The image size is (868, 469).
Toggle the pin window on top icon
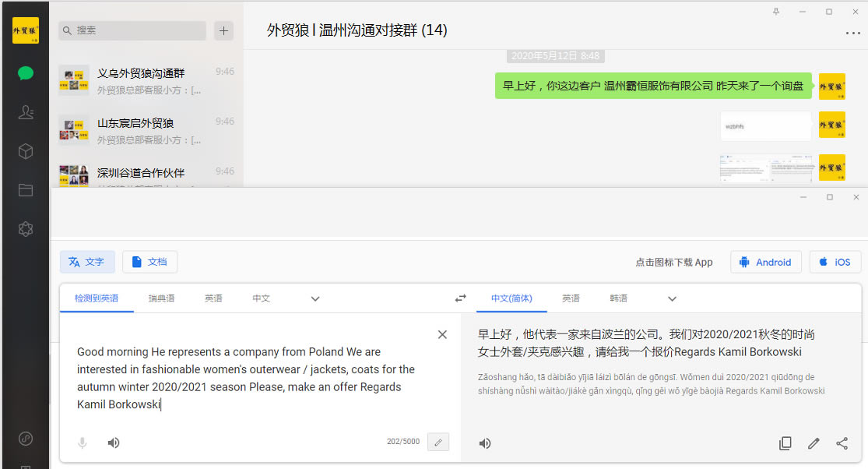click(776, 12)
